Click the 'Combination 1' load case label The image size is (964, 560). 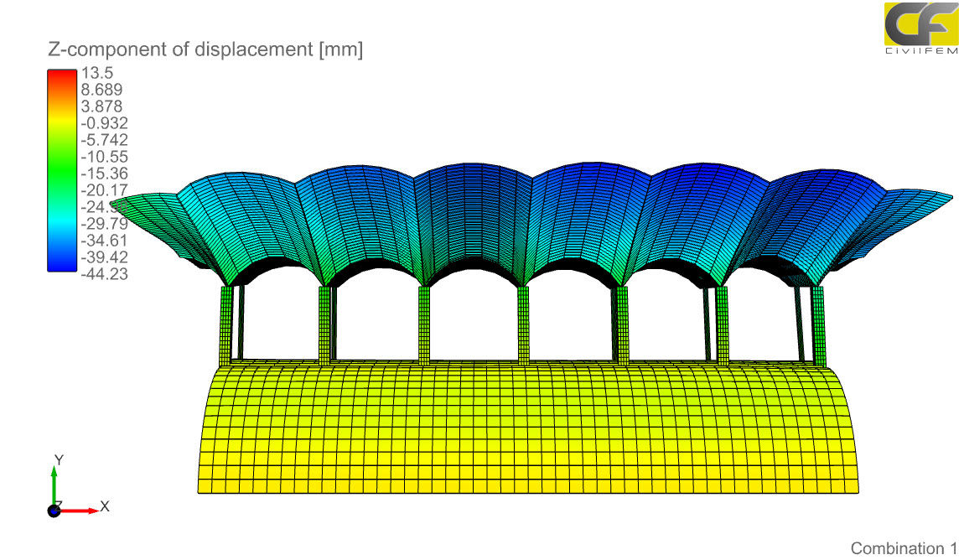pyautogui.click(x=903, y=548)
